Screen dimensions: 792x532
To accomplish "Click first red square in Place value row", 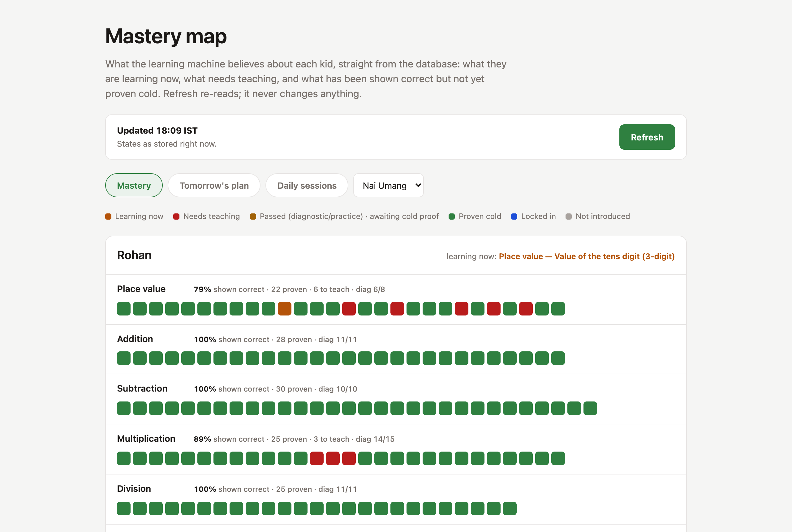I will click(x=349, y=309).
